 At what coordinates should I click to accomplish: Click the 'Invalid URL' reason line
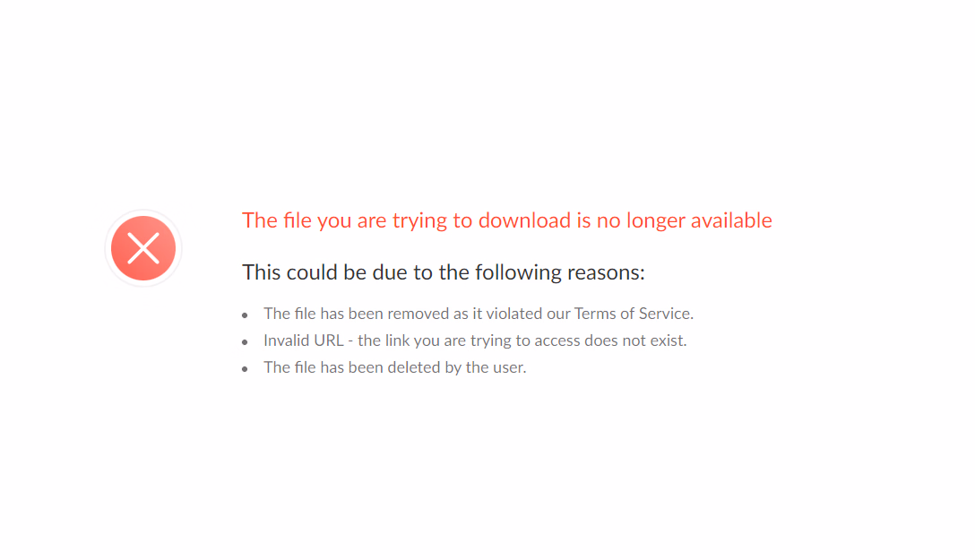[x=475, y=340]
